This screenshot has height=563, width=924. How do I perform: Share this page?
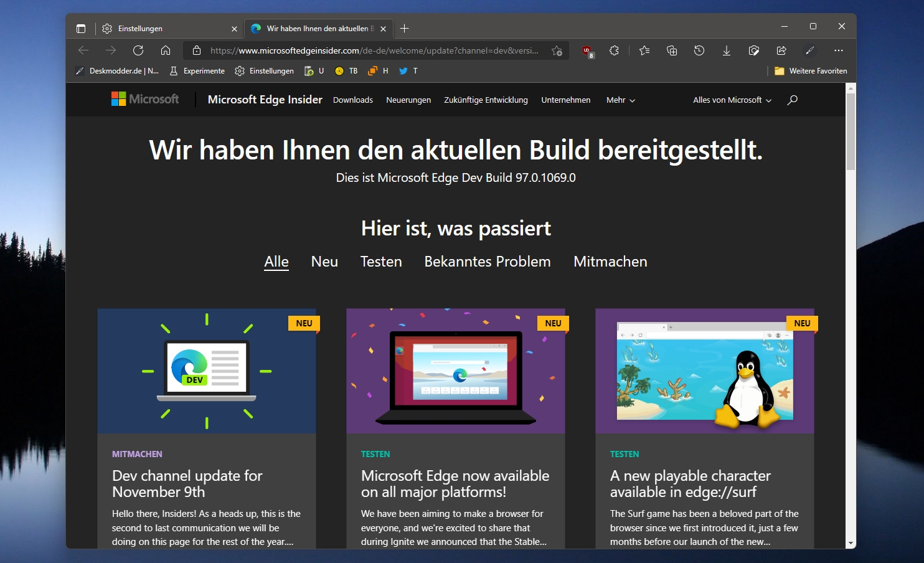point(781,50)
